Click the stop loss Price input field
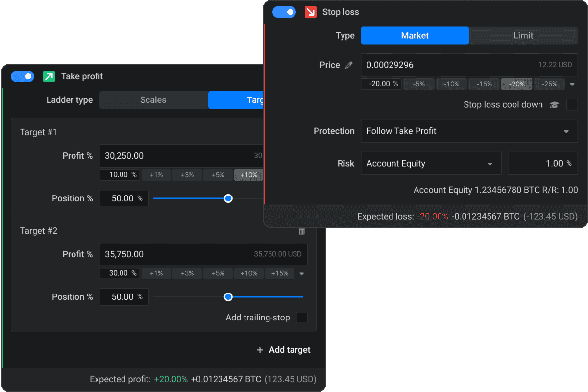 coord(446,65)
